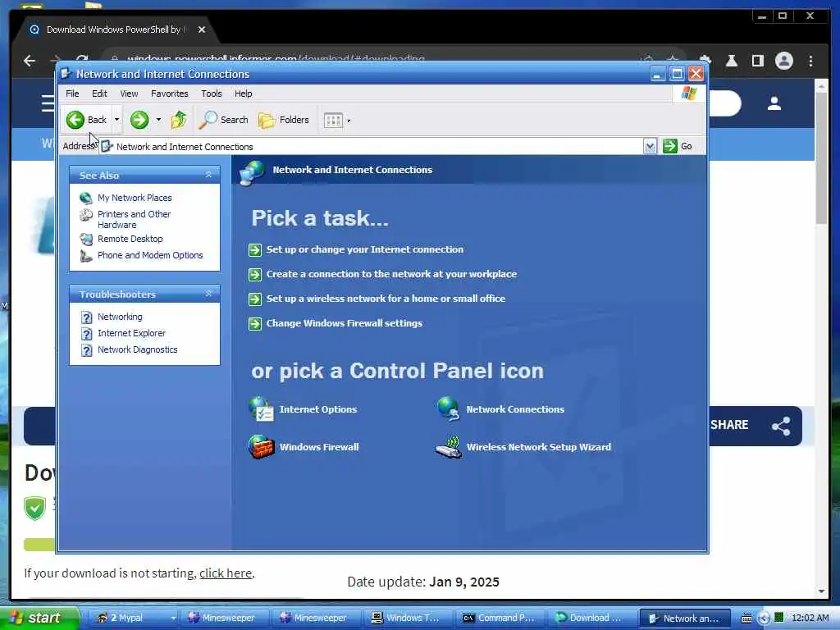The width and height of the screenshot is (840, 630).
Task: Open the Edit menu
Action: [x=99, y=94]
